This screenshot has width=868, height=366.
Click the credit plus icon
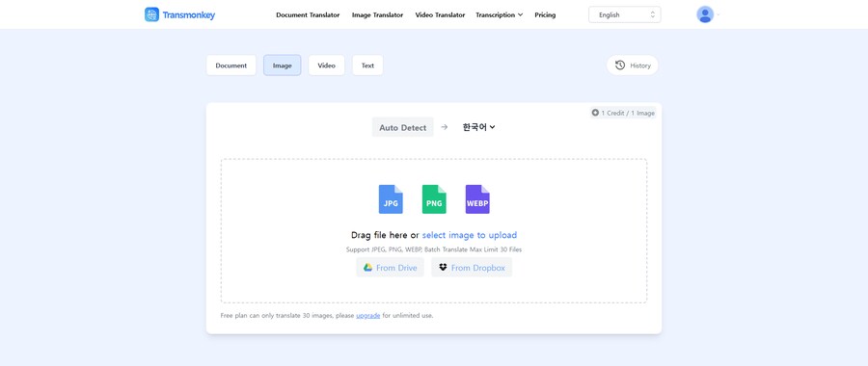pyautogui.click(x=595, y=113)
